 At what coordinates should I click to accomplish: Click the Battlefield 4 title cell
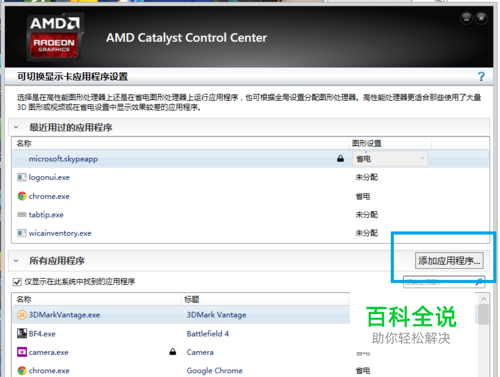[x=208, y=334]
